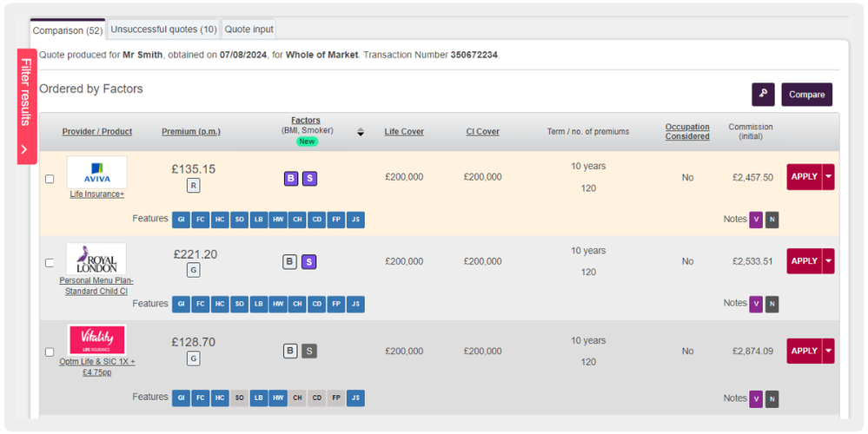868x434 pixels.
Task: Click the Aviva logo thumbnail
Action: coord(96,173)
